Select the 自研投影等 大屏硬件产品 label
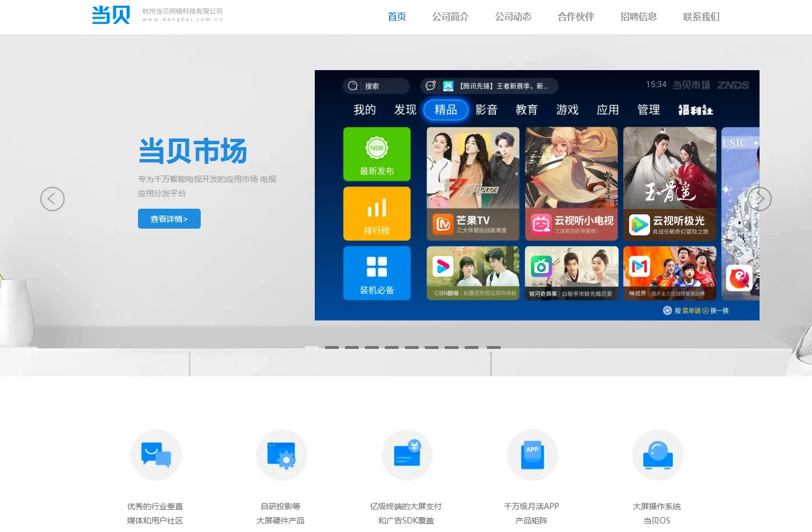 coord(281,513)
